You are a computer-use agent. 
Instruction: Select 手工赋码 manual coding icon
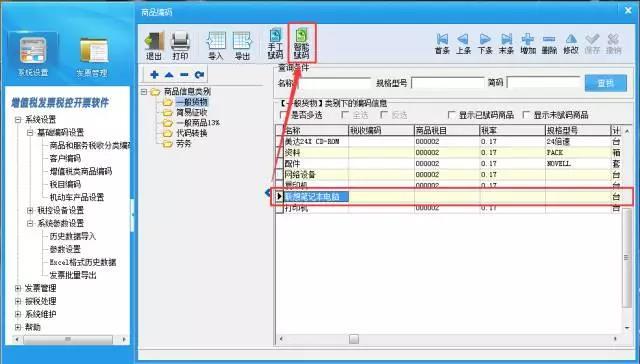(x=276, y=44)
